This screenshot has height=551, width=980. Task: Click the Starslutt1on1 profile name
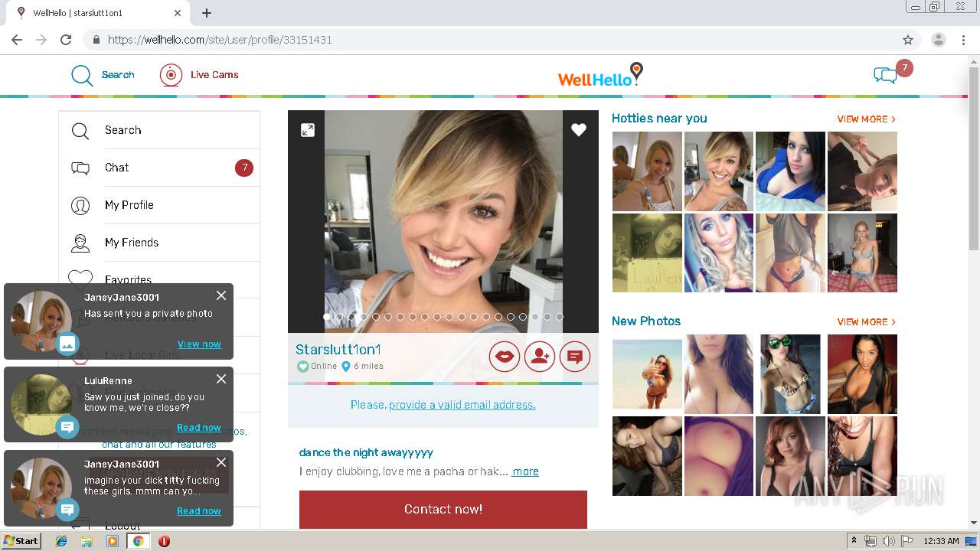pos(338,350)
